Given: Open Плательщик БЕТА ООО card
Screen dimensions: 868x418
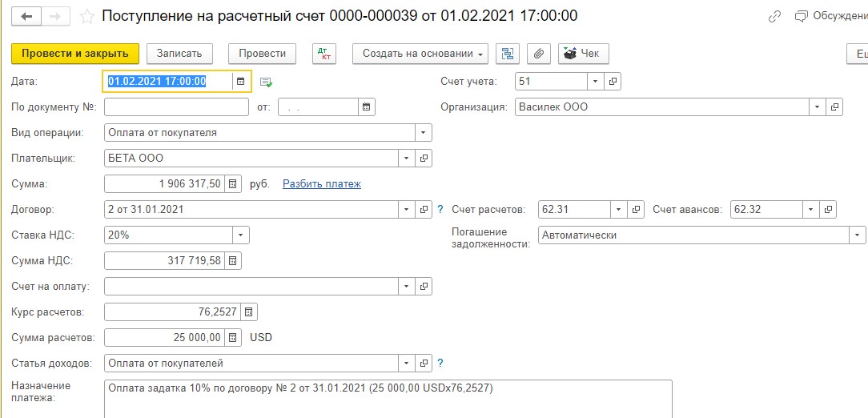Looking at the screenshot, I should (424, 159).
